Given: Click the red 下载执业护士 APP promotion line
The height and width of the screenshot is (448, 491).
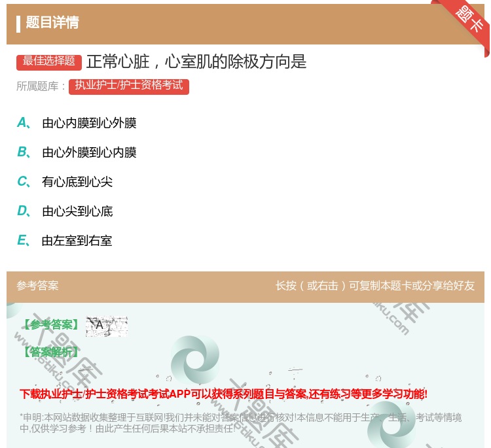Looking at the screenshot, I should tap(224, 394).
